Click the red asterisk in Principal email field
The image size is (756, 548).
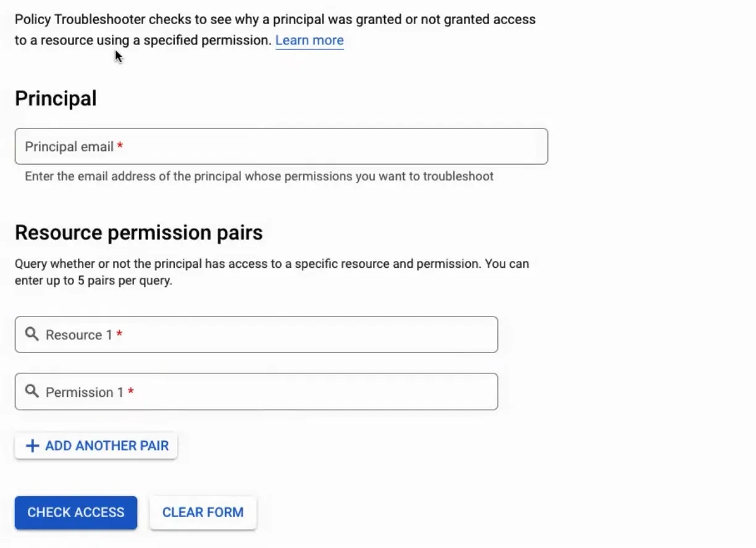tap(119, 146)
